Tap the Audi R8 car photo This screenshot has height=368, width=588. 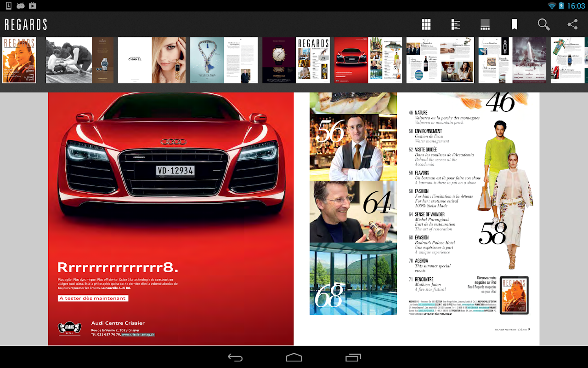tap(171, 157)
